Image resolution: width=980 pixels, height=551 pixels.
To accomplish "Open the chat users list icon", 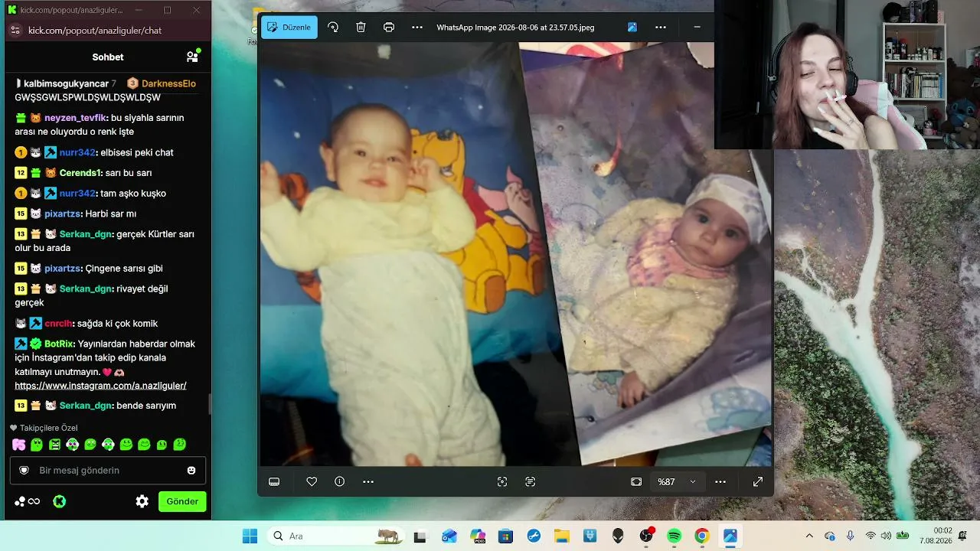I will (192, 57).
